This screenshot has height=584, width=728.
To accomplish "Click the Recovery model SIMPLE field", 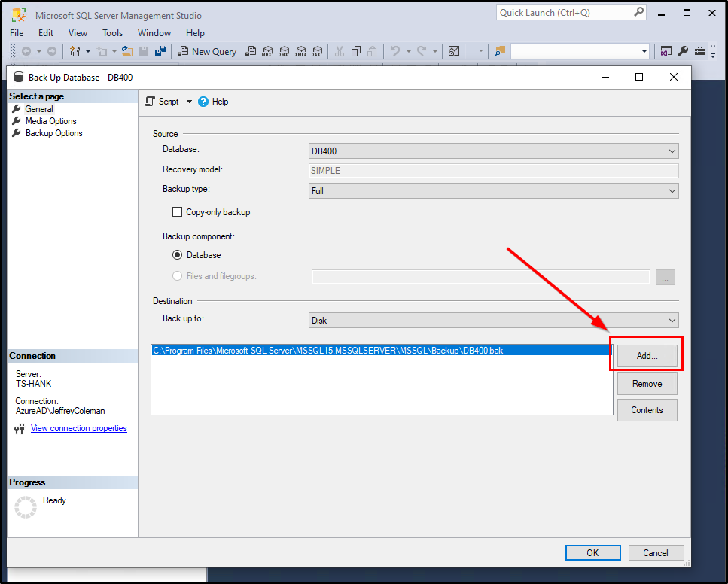I will [x=494, y=170].
